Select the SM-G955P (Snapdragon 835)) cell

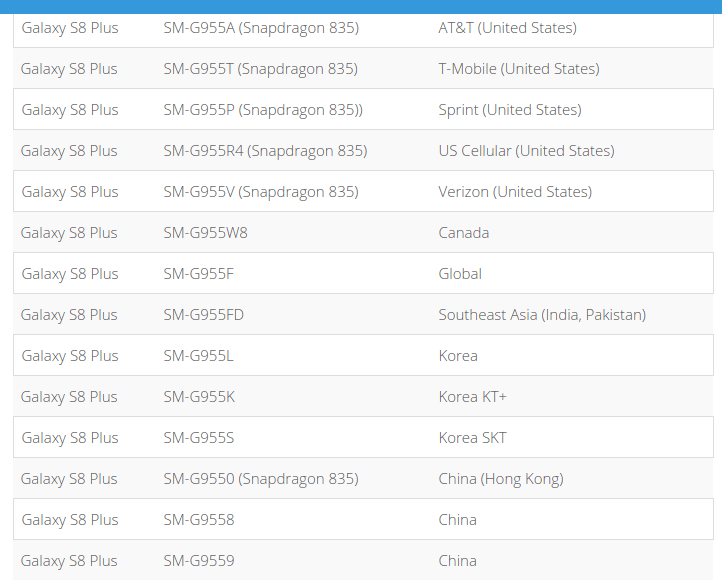[263, 110]
